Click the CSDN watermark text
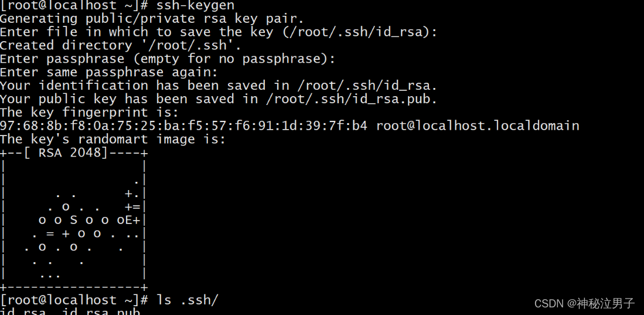Viewport: 644px width, 315px height. (585, 303)
